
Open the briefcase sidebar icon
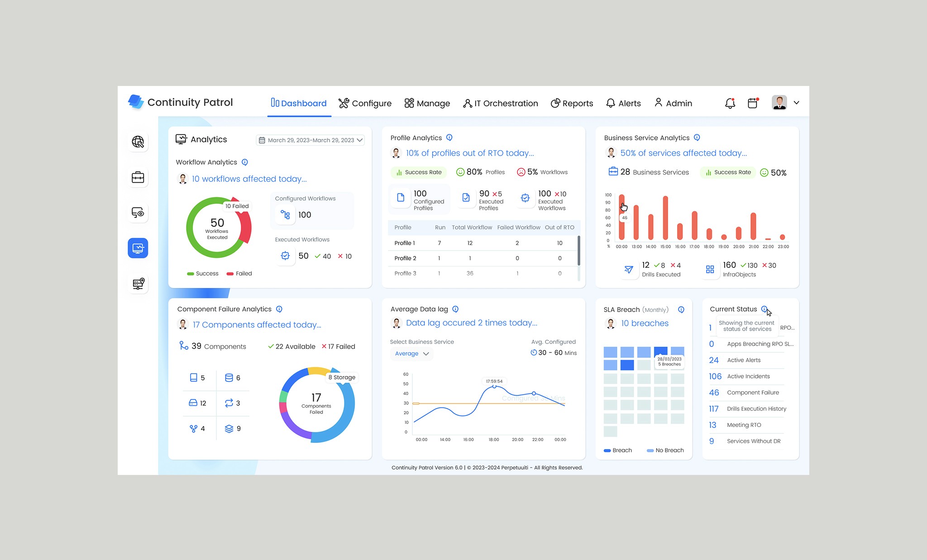click(x=138, y=177)
